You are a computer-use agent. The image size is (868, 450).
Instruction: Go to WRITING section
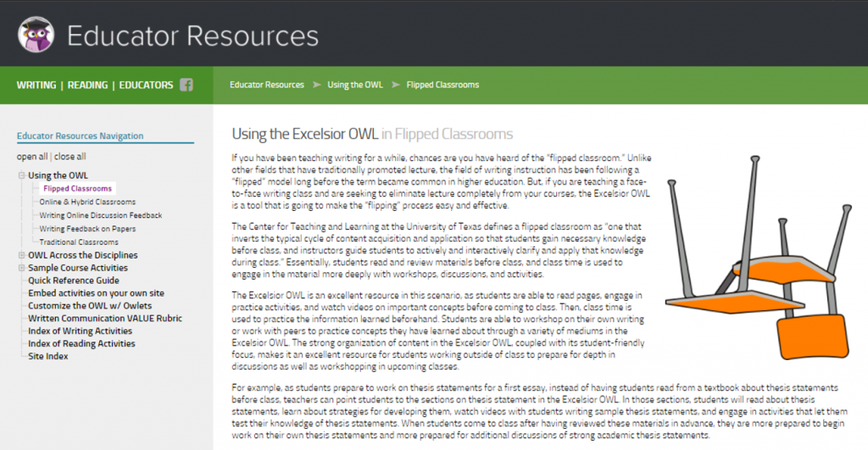36,85
